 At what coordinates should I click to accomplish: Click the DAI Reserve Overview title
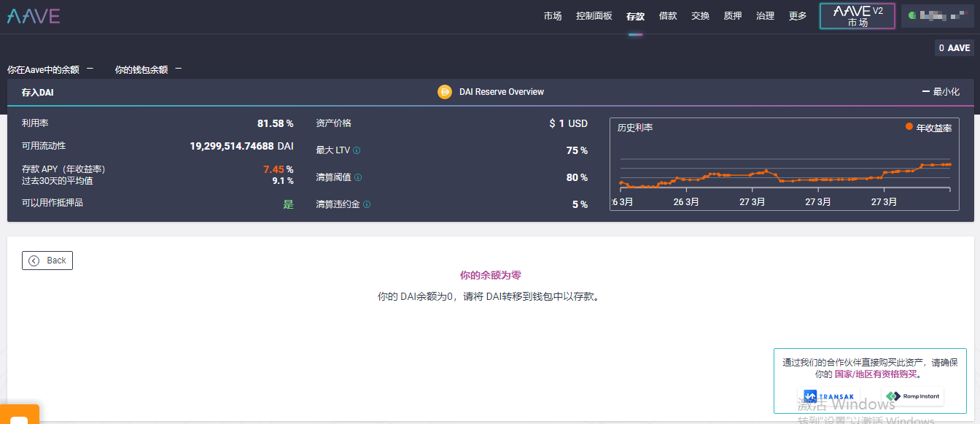point(502,92)
